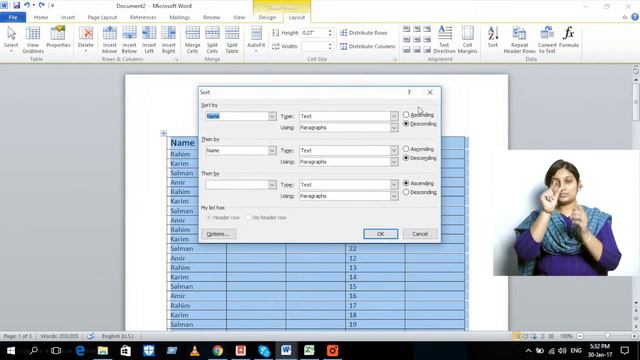
Task: Open the Formula tool
Action: coord(569,38)
